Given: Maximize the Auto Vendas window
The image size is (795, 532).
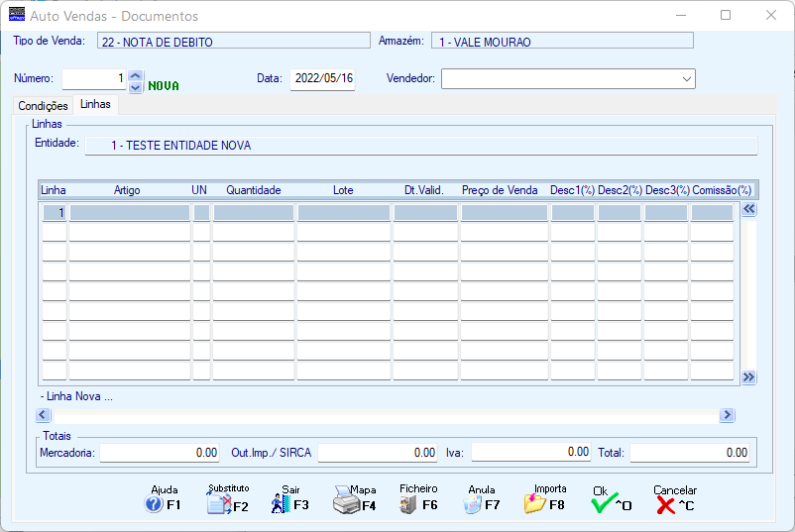Looking at the screenshot, I should click(x=726, y=15).
